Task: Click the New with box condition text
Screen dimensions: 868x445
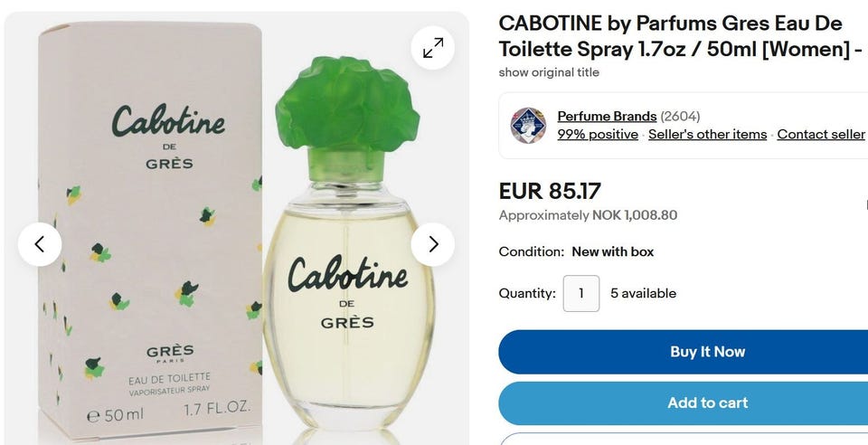Action: click(613, 251)
